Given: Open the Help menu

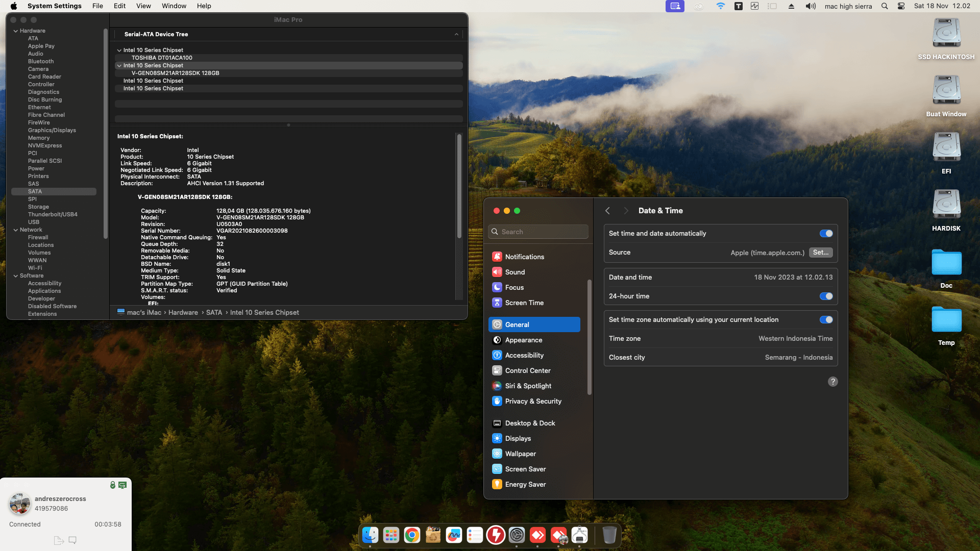Looking at the screenshot, I should (204, 6).
